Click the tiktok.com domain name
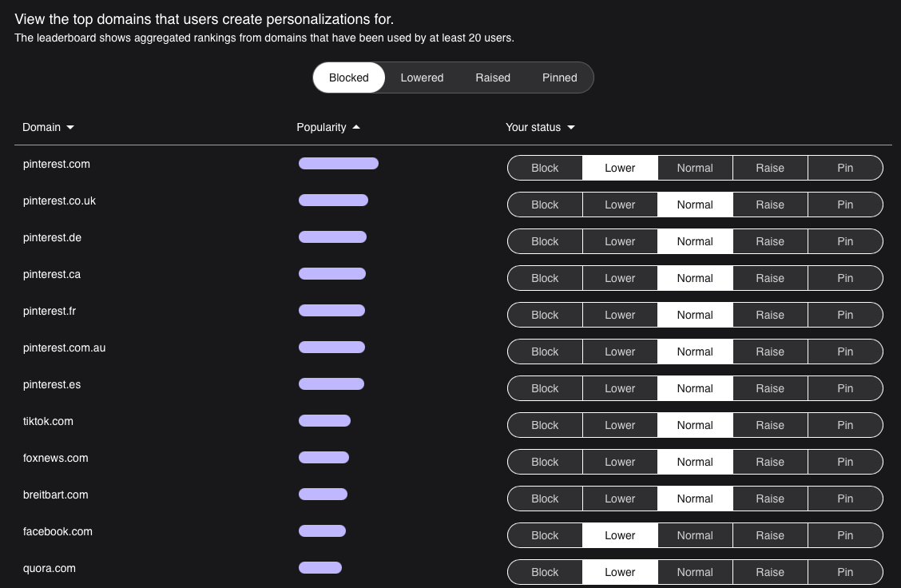Image resolution: width=901 pixels, height=588 pixels. tap(48, 421)
